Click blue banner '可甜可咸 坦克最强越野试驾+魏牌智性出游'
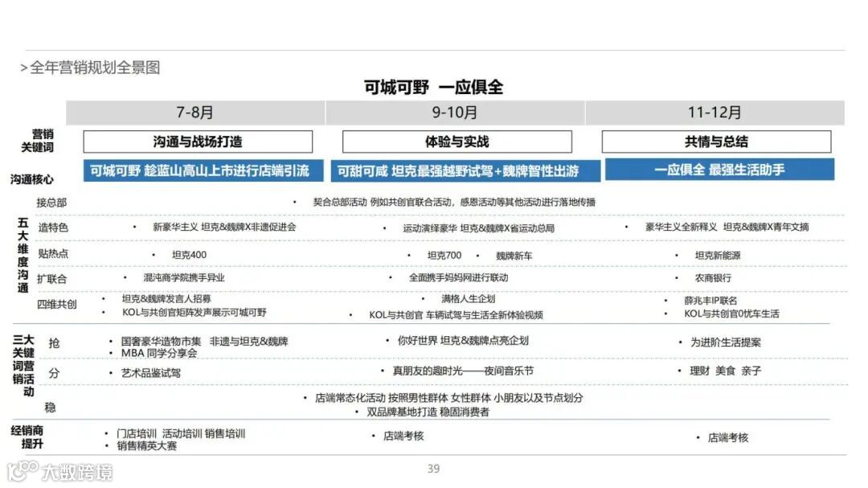This screenshot has height=488, width=868. (x=465, y=170)
